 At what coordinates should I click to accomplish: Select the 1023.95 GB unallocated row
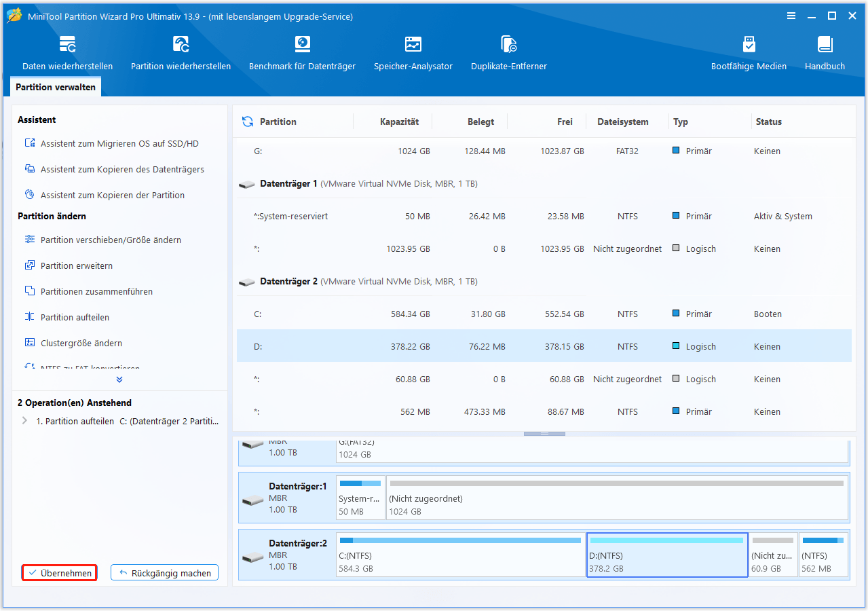click(x=544, y=249)
